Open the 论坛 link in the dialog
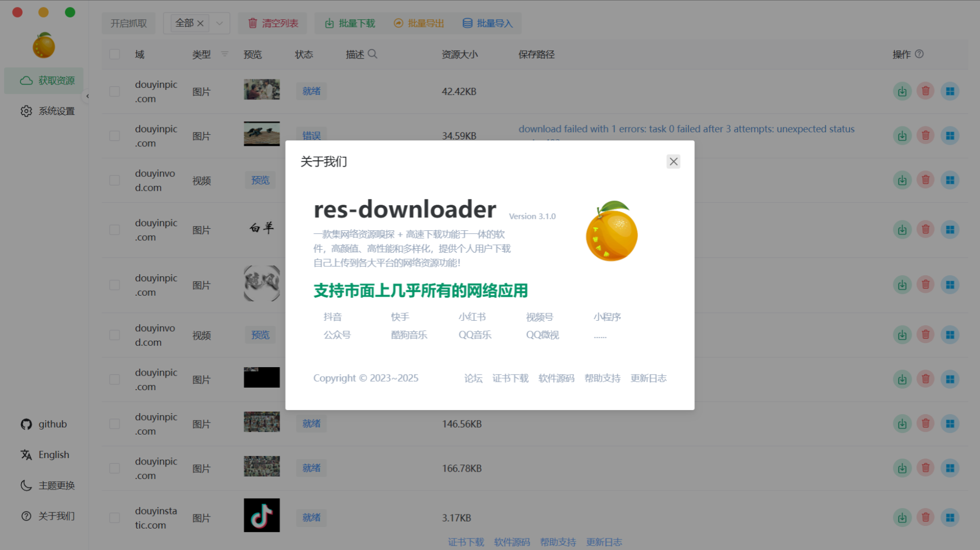The width and height of the screenshot is (980, 550). coord(473,378)
